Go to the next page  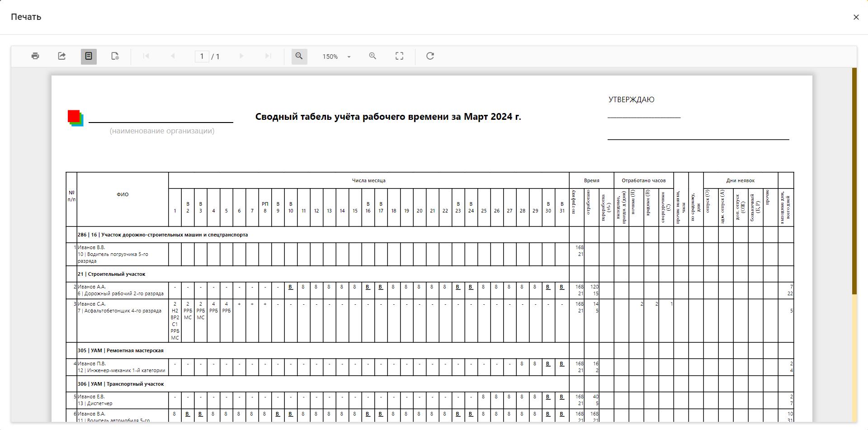point(241,56)
